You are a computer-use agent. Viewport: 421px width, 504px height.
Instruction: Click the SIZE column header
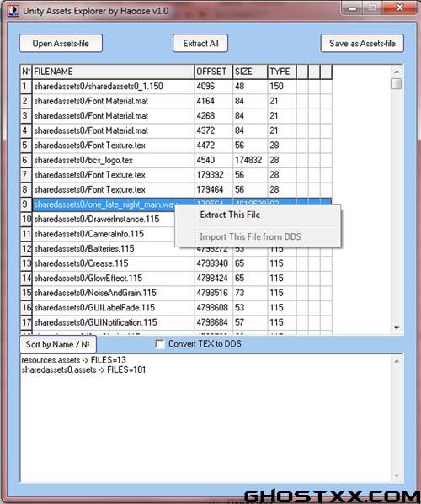click(x=250, y=72)
